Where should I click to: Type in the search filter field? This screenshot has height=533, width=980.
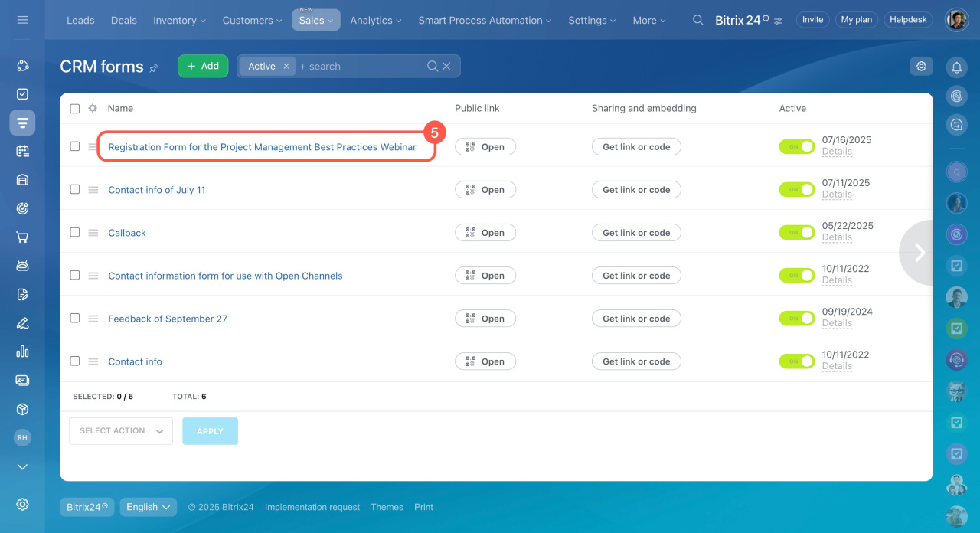360,67
